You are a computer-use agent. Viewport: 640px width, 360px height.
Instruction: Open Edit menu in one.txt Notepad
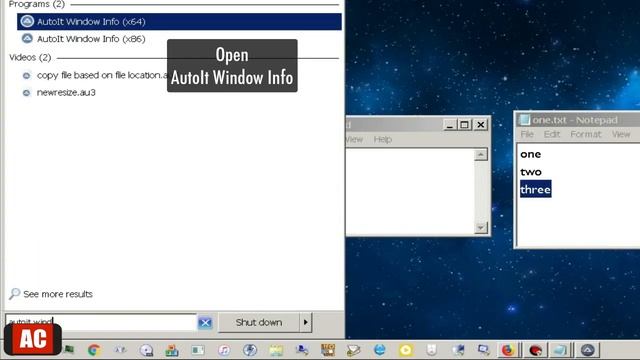pyautogui.click(x=552, y=134)
